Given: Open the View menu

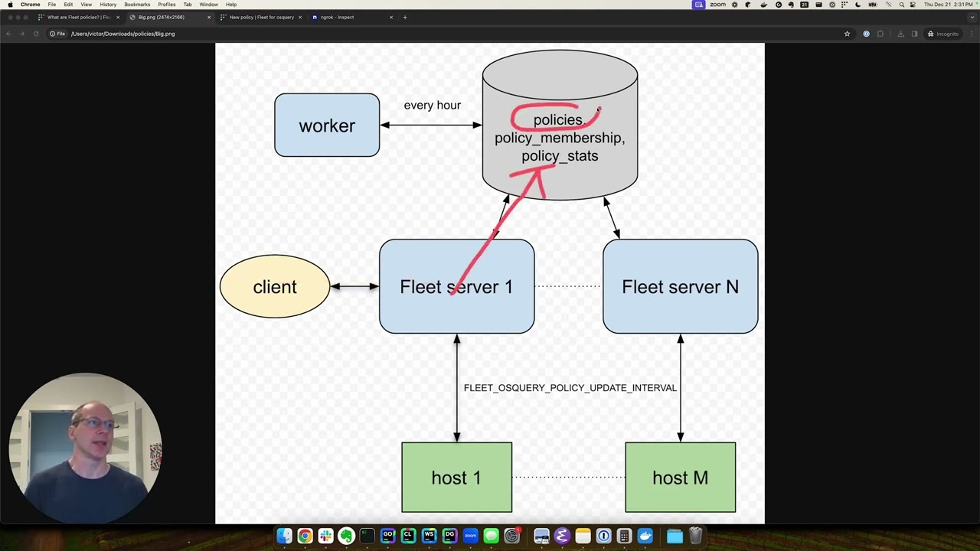Looking at the screenshot, I should pyautogui.click(x=86, y=5).
